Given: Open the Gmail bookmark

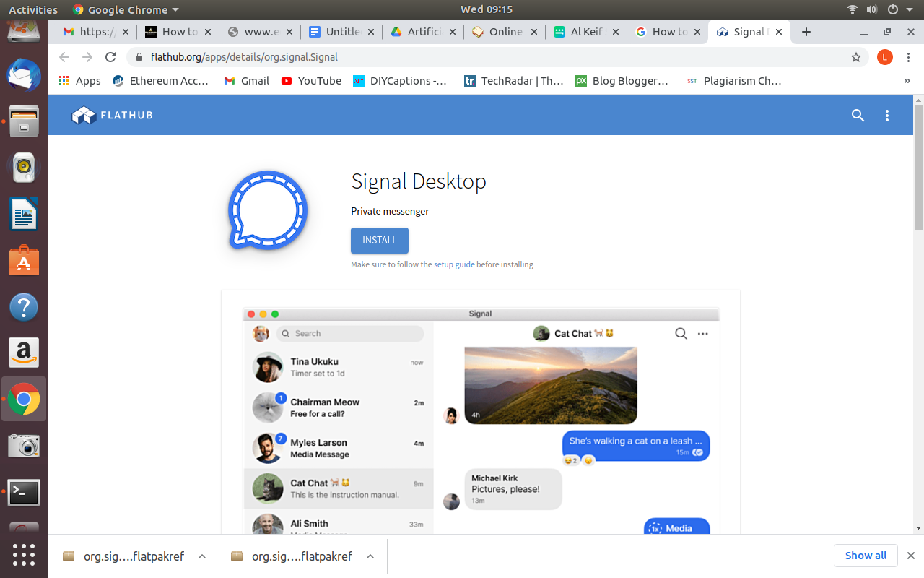Looking at the screenshot, I should (x=247, y=81).
